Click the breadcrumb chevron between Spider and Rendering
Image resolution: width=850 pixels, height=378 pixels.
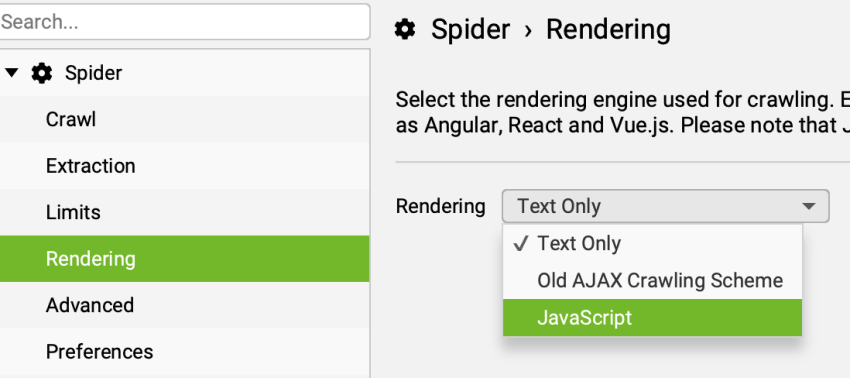(x=528, y=30)
